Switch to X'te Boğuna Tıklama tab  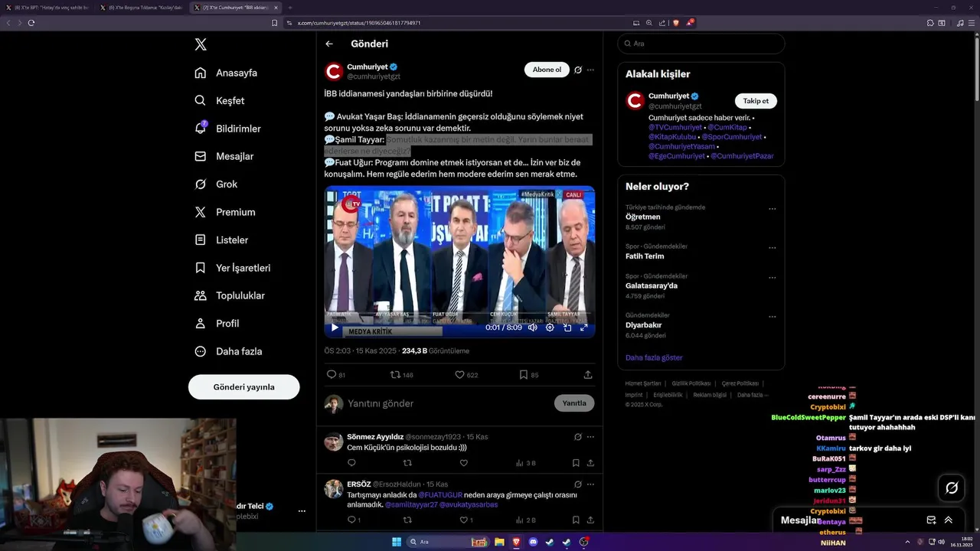[x=142, y=7]
